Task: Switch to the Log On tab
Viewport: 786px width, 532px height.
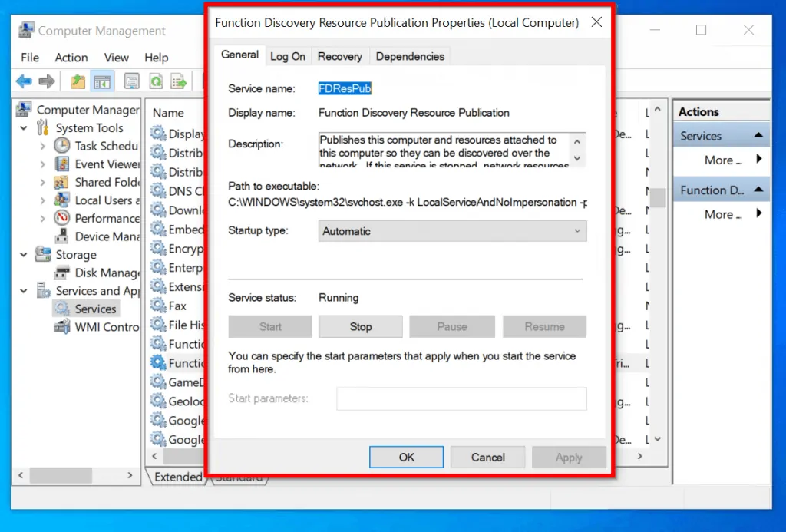Action: click(x=288, y=55)
